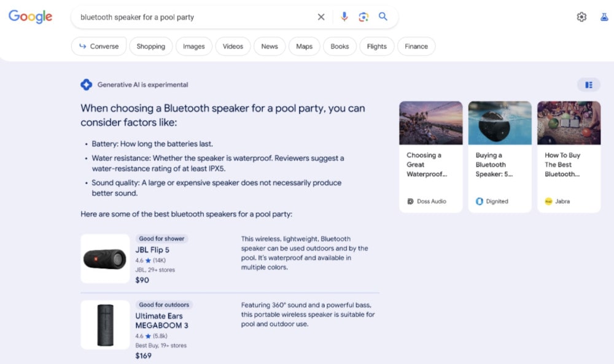The height and width of the screenshot is (364, 614).
Task: Click the Google logo
Action: 29,17
